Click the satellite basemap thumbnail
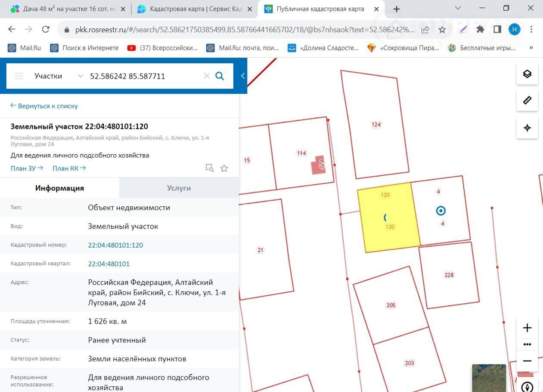Screen dimensions: 543x392 point(489,378)
